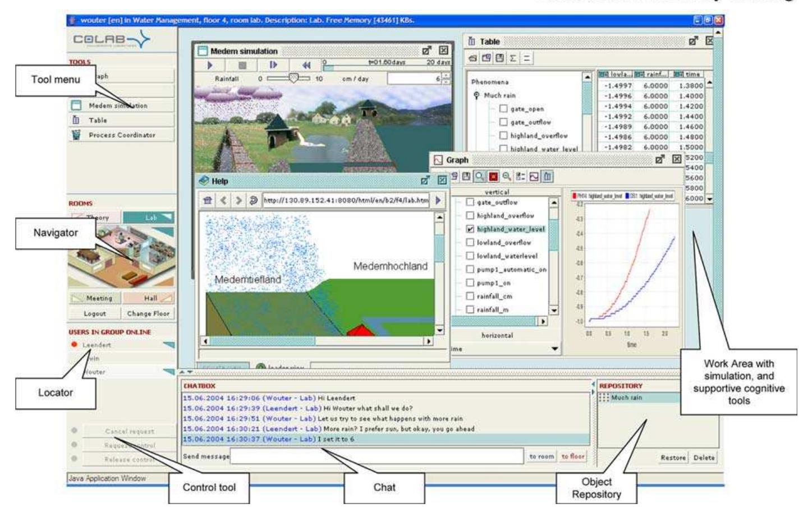Rewind the Medem simulation to the start

click(306, 65)
